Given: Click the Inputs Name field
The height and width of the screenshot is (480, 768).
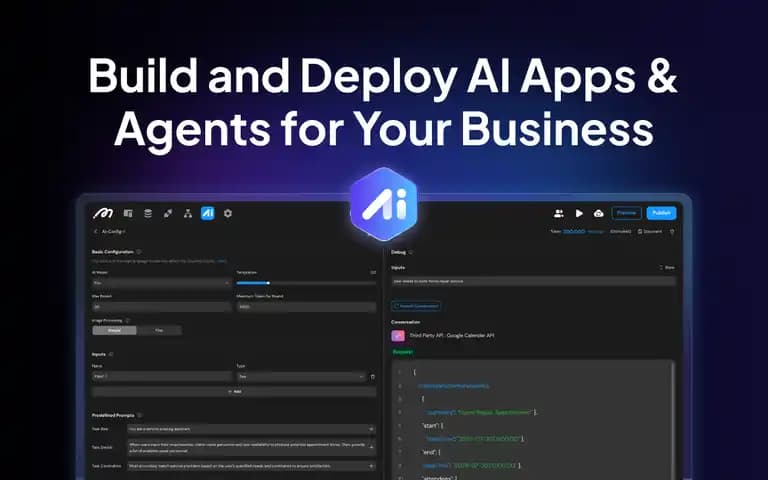Looking at the screenshot, I should click(161, 376).
